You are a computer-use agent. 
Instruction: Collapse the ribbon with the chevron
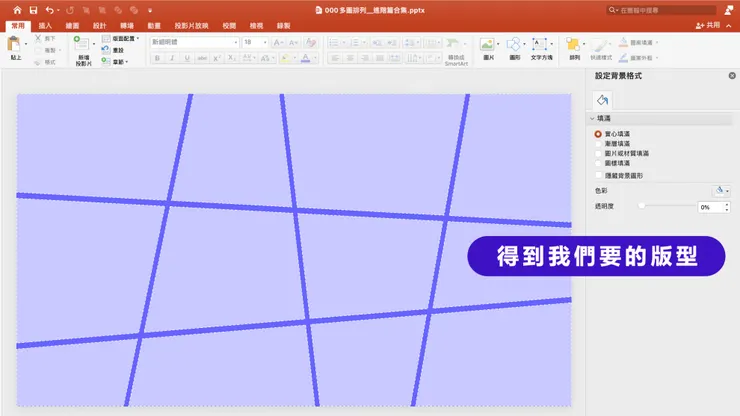click(x=729, y=25)
